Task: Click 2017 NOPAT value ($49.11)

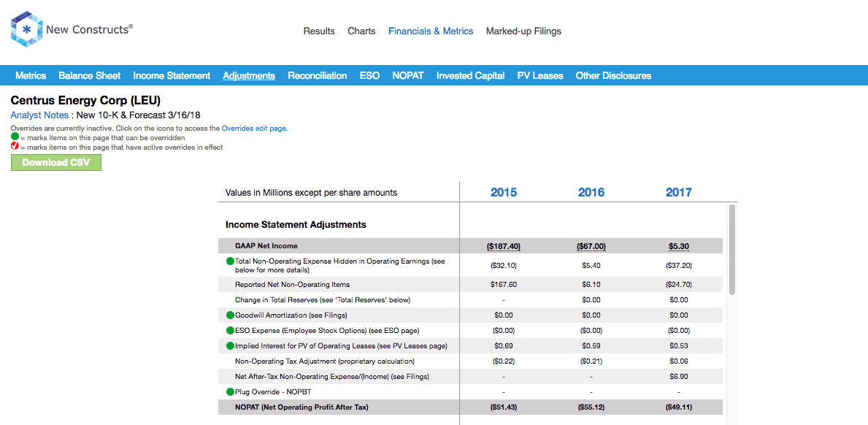Action: click(679, 407)
